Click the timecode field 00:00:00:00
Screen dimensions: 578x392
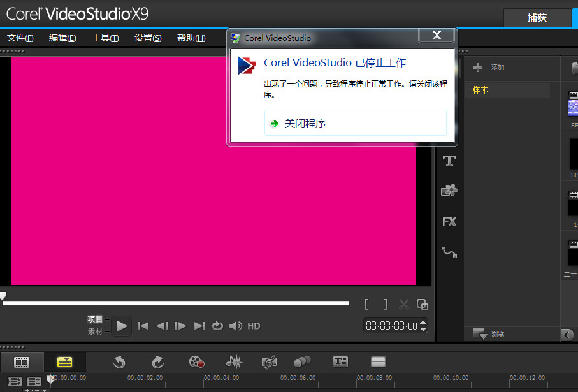[x=391, y=326]
